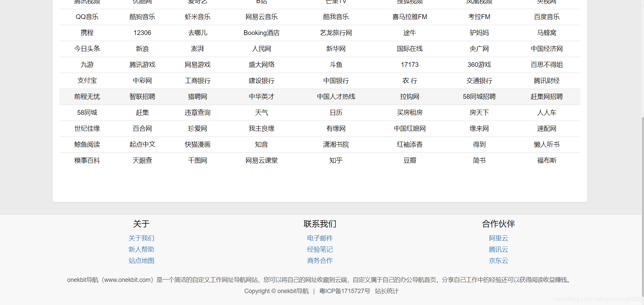644x305 pixels.
Task: Open 喜马拉雅FM link
Action: tap(410, 17)
